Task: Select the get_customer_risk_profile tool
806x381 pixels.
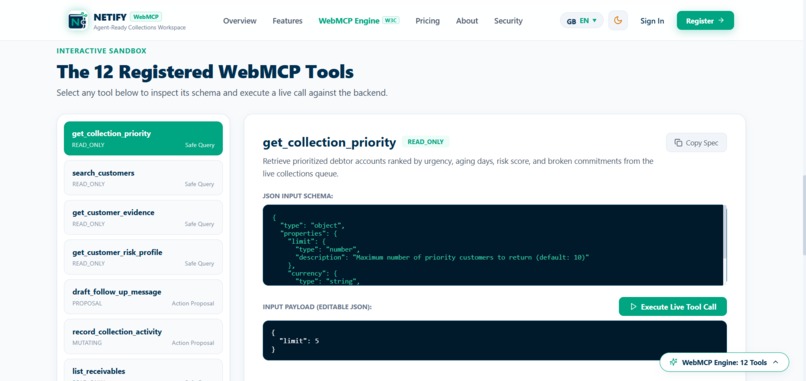Action: click(x=143, y=257)
